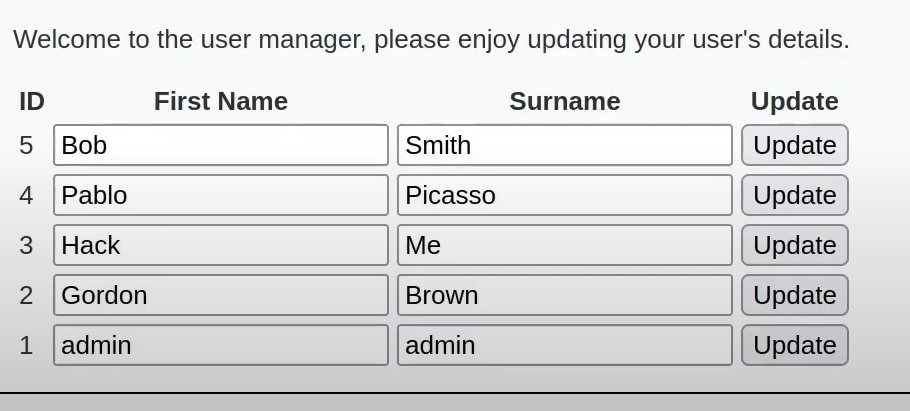Viewport: 910px width, 411px height.
Task: Focus the first name field containing Bob
Action: [220, 145]
